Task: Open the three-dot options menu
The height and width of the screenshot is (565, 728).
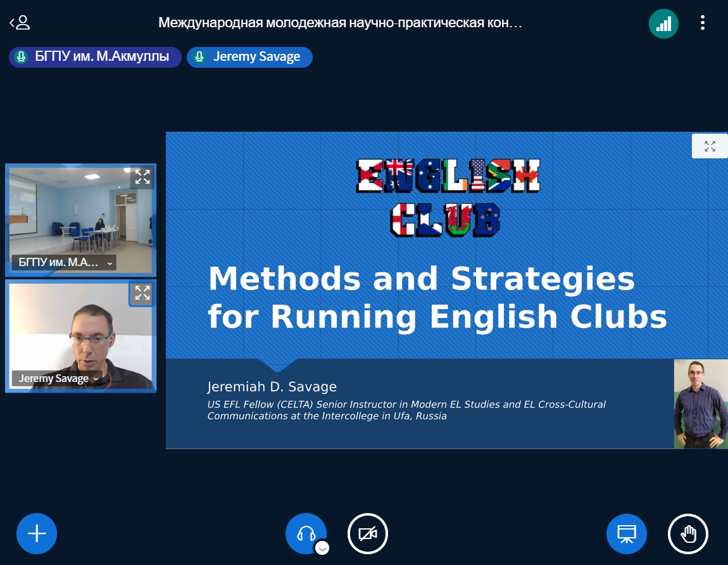Action: point(702,23)
